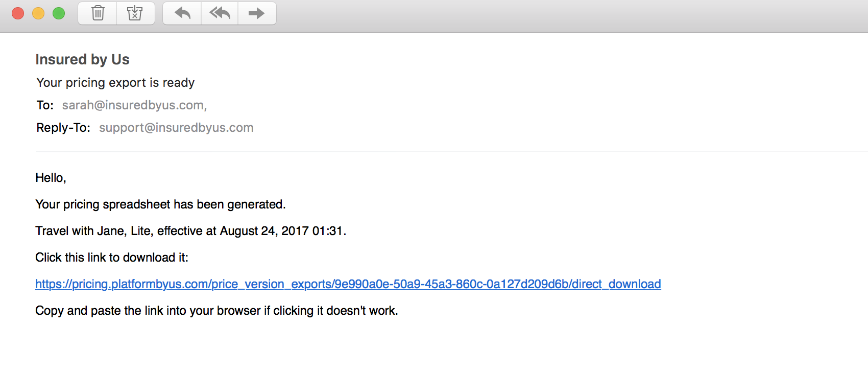Click the line saying spreadsheet has been generated

160,204
